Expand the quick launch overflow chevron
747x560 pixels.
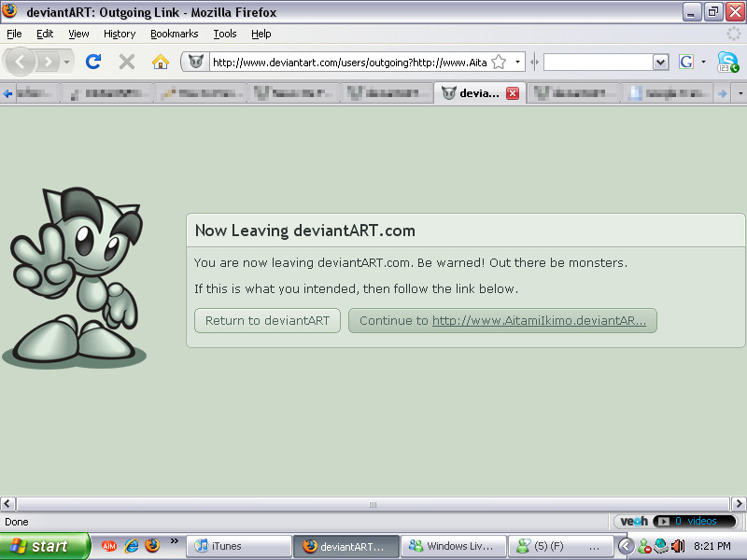click(175, 541)
